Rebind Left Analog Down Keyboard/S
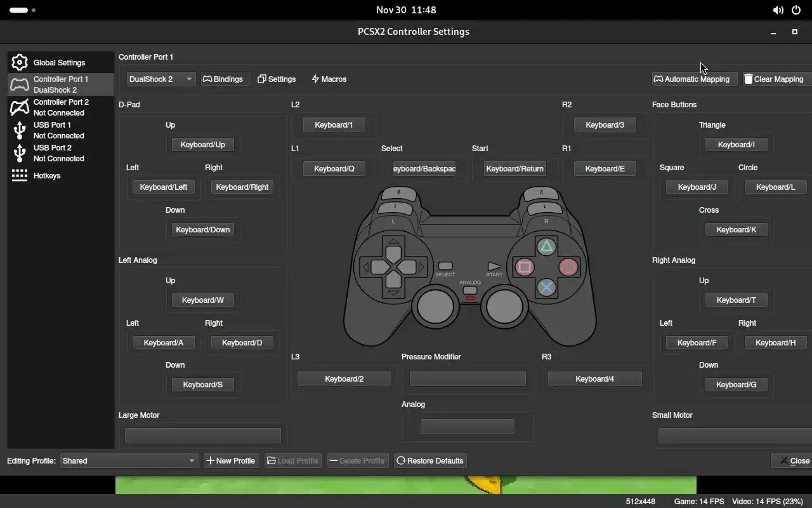 (x=203, y=385)
